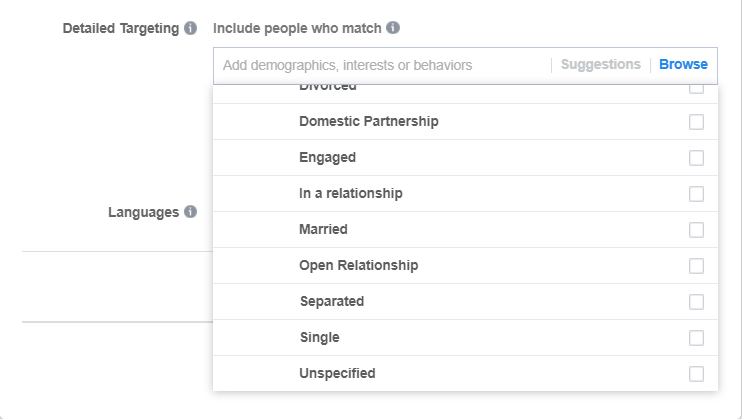Screen dimensions: 742x419
Task: Choose the Married list item label
Action: (323, 229)
